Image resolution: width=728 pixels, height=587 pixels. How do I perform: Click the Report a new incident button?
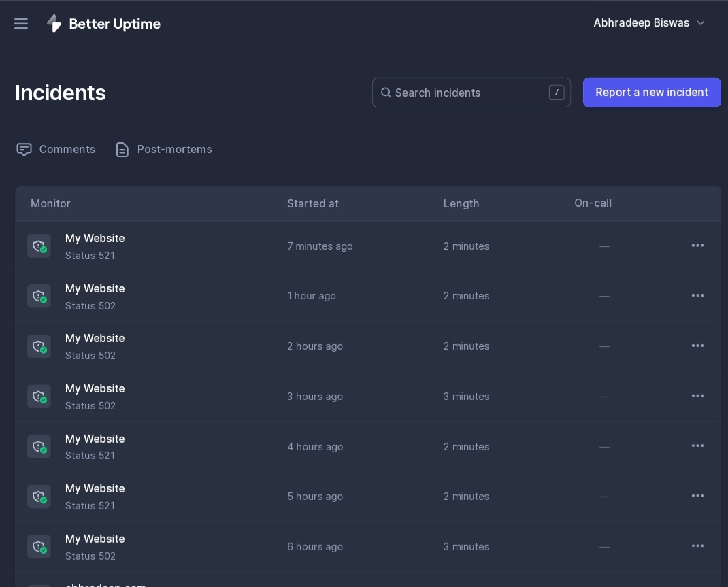click(651, 93)
